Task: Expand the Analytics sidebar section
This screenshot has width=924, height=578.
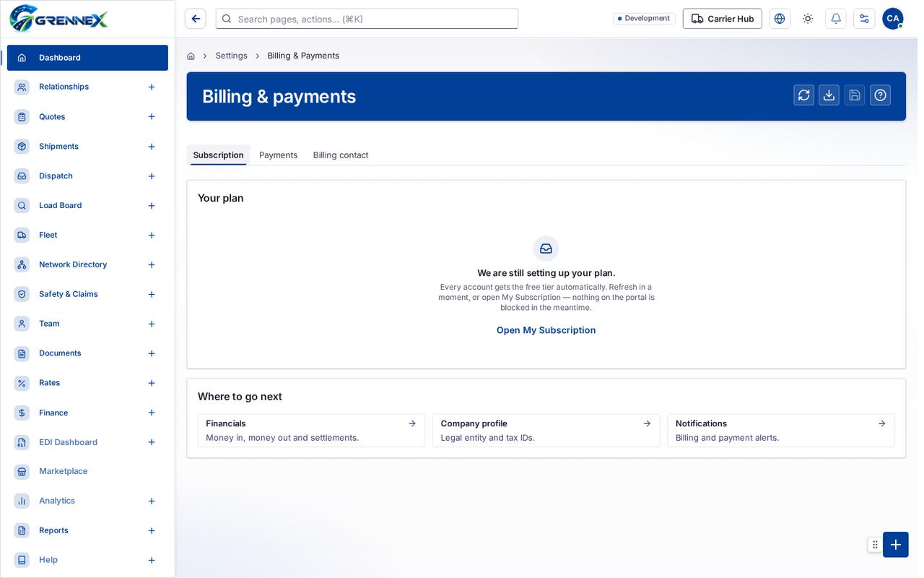Action: (152, 501)
